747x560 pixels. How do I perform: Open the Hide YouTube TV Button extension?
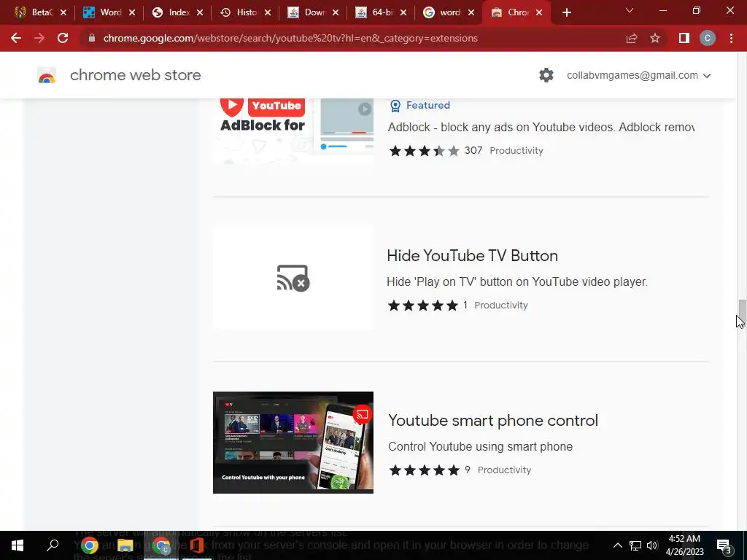pyautogui.click(x=472, y=256)
